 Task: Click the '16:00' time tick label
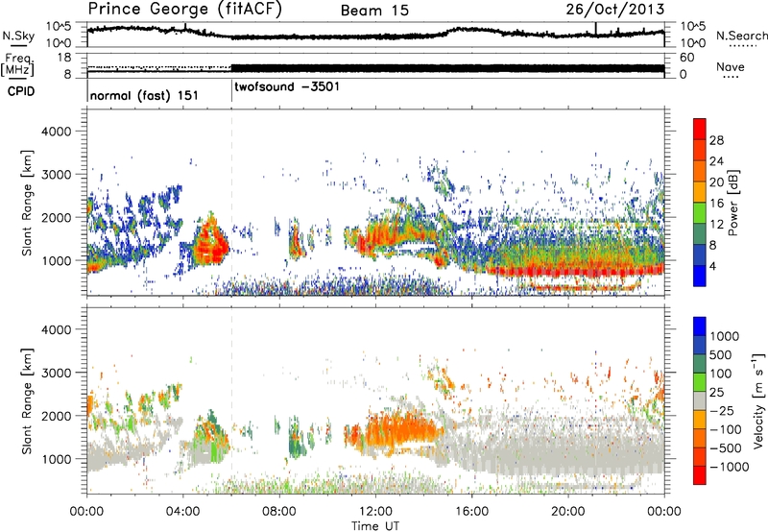[471, 512]
